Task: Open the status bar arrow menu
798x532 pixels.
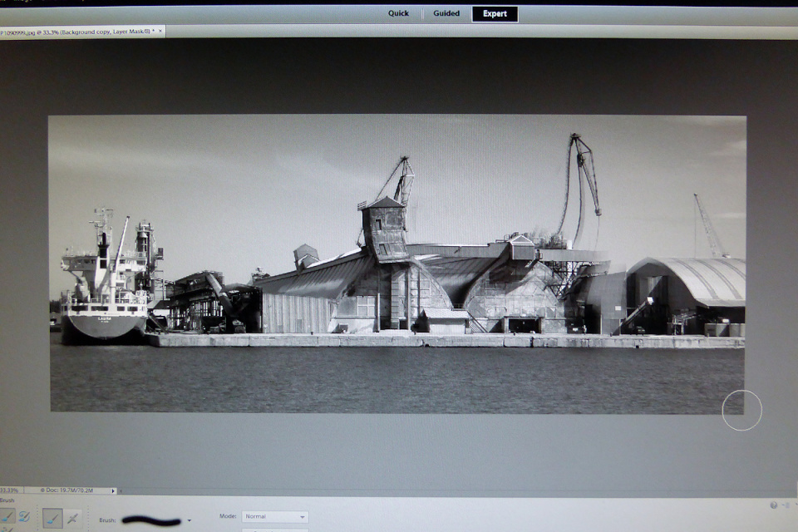Action: 114,490
